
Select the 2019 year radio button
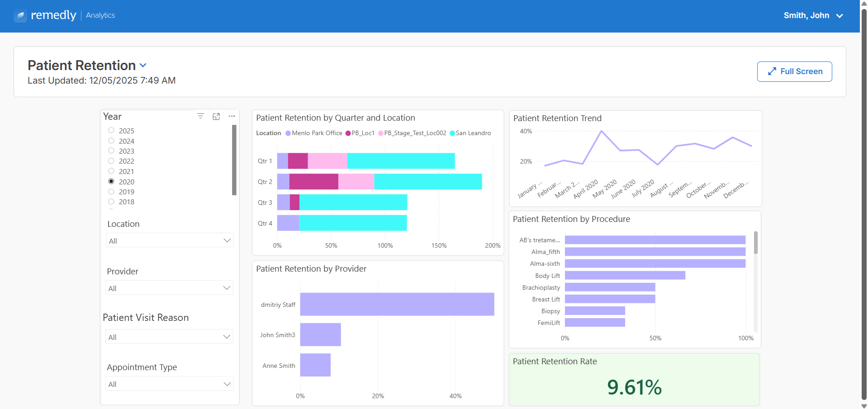click(111, 191)
